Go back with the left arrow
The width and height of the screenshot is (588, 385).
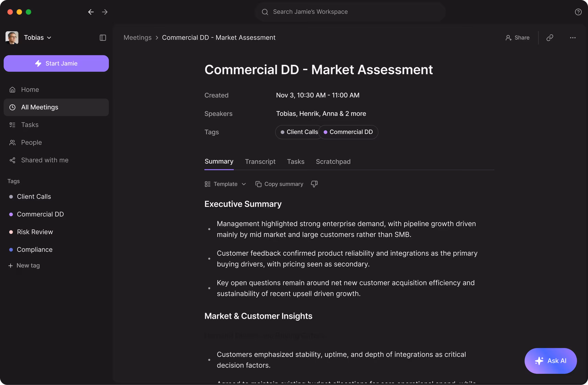tap(91, 12)
